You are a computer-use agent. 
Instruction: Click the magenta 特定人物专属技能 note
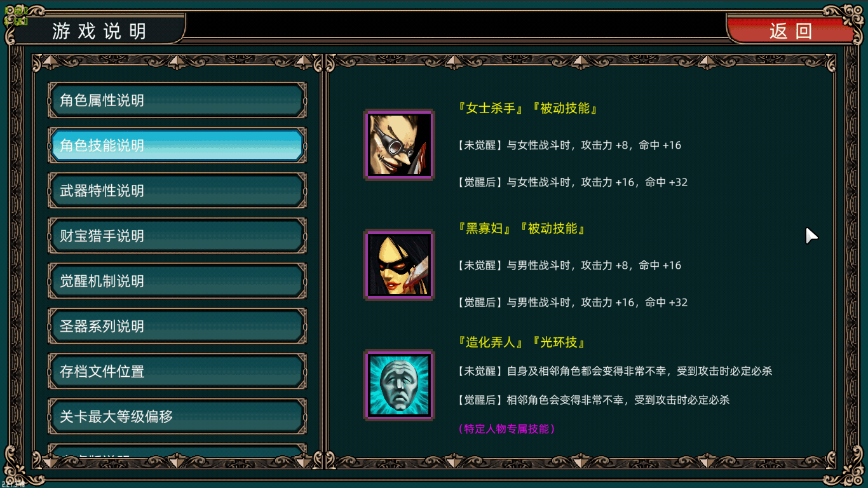[506, 429]
